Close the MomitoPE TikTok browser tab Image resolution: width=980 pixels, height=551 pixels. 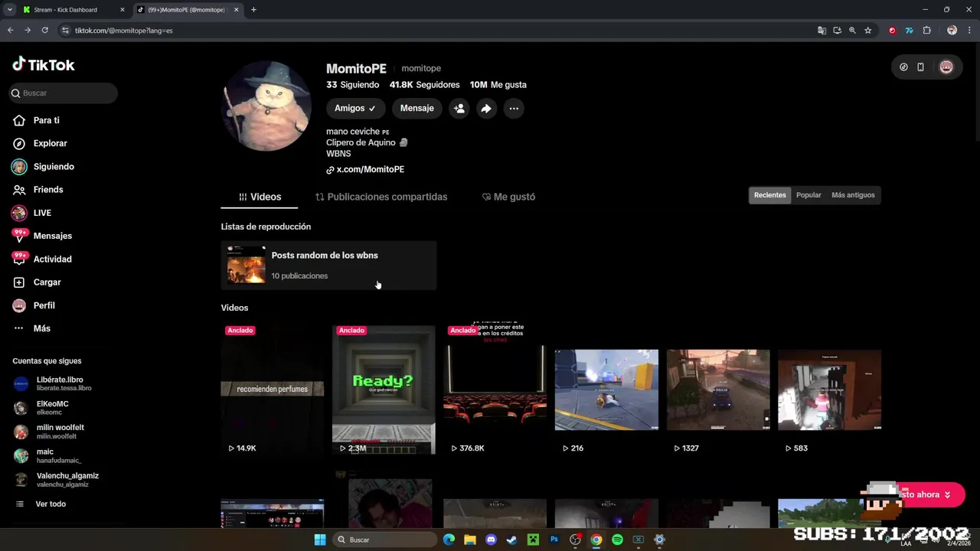[236, 10]
